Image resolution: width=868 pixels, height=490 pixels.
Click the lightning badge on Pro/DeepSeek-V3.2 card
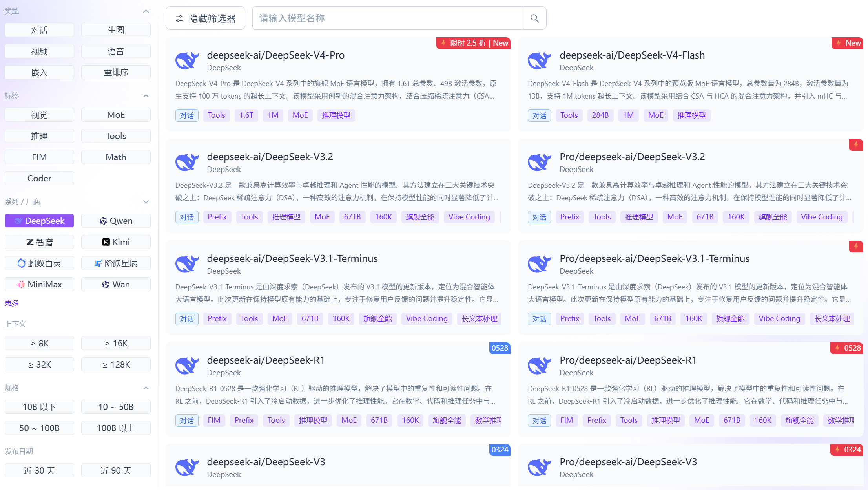pos(856,144)
